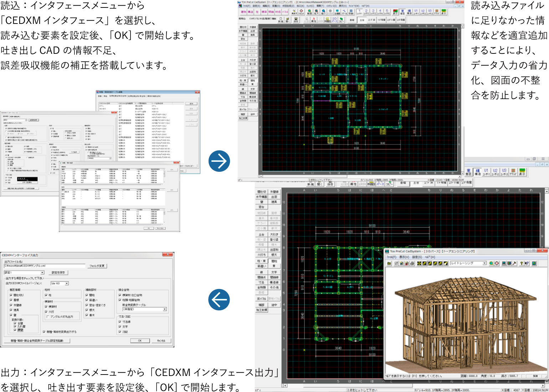Click OK in CEDXM output dialog
This screenshot has height=392, width=549.
coord(140,341)
